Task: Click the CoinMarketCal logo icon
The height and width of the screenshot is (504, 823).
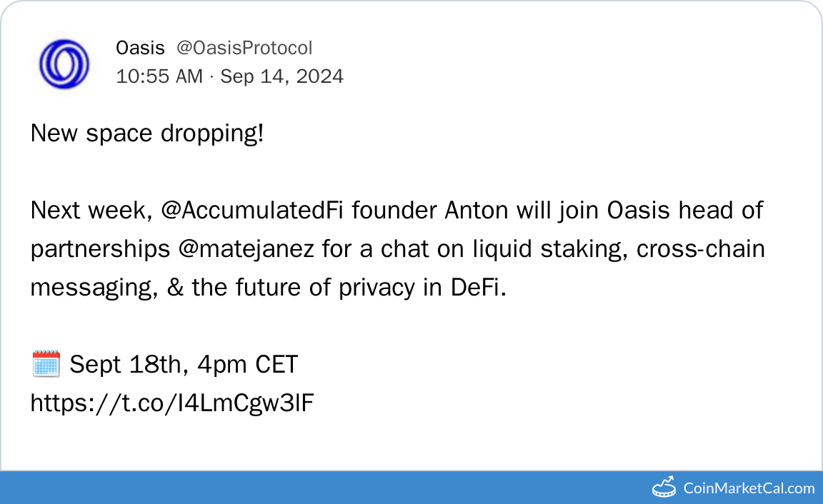Action: pos(664,488)
